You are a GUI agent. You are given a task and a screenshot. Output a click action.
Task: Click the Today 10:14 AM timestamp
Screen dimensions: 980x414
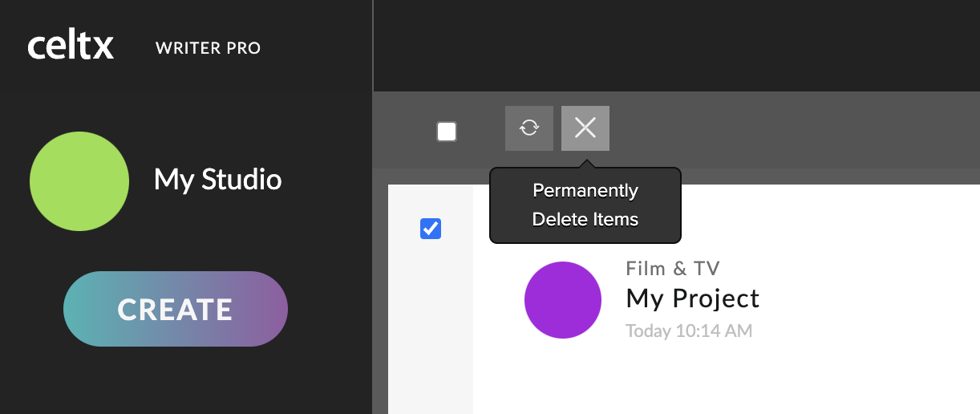689,331
